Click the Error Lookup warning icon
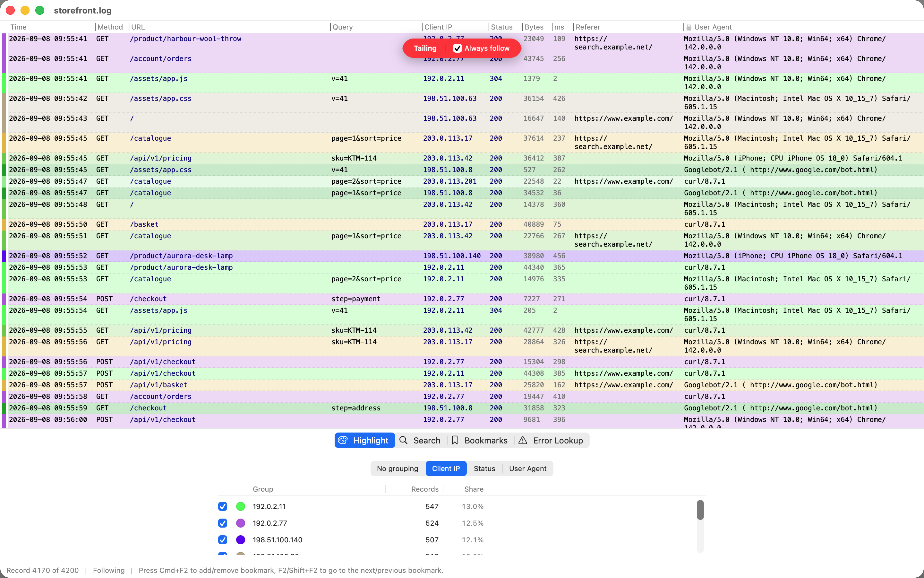 tap(523, 440)
